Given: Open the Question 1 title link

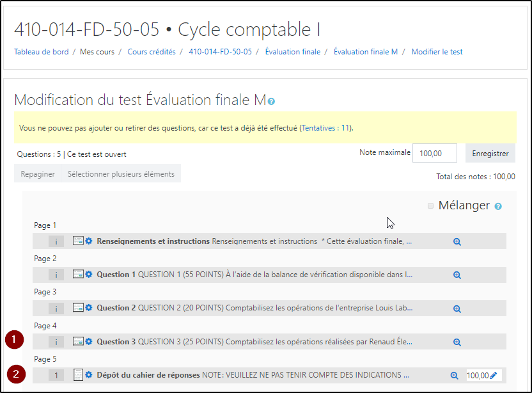Looking at the screenshot, I should click(x=116, y=275).
